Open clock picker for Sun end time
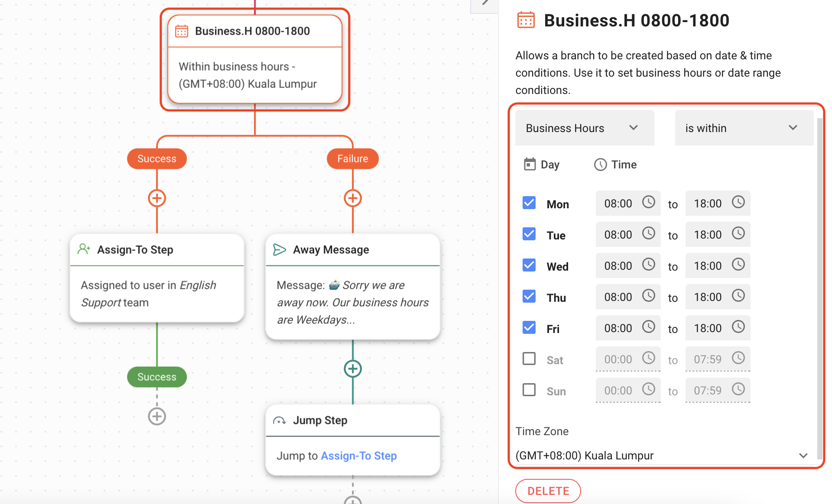 coord(738,389)
